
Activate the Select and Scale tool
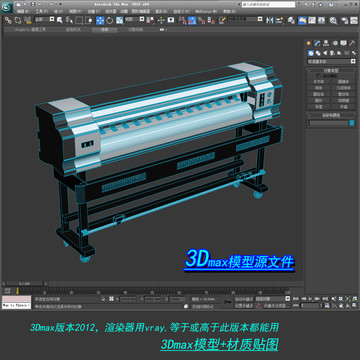tap(119, 20)
